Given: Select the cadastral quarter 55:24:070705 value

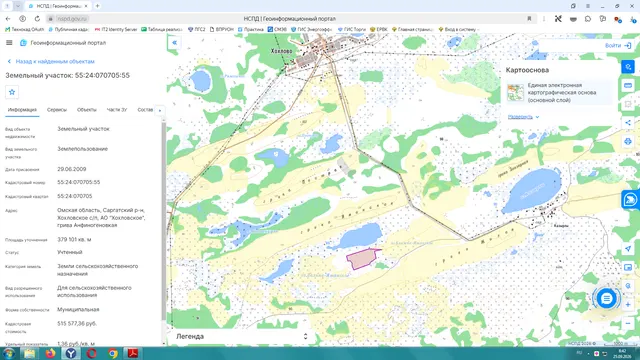Looking at the screenshot, I should click(75, 196).
